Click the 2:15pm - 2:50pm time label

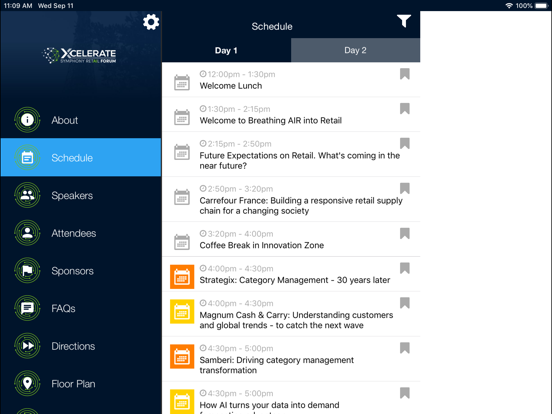pyautogui.click(x=236, y=144)
